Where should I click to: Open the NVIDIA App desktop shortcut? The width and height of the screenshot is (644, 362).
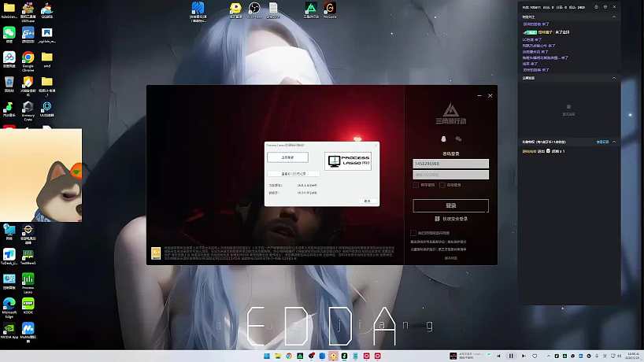(x=9, y=331)
